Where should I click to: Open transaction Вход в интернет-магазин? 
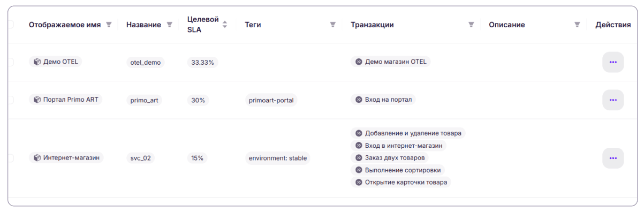point(398,146)
